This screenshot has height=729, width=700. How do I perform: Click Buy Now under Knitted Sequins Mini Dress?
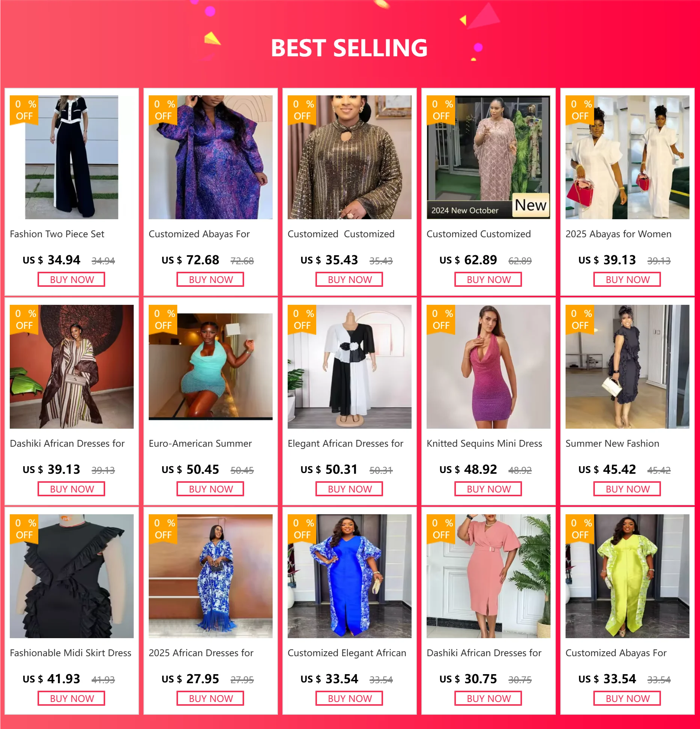pyautogui.click(x=488, y=489)
